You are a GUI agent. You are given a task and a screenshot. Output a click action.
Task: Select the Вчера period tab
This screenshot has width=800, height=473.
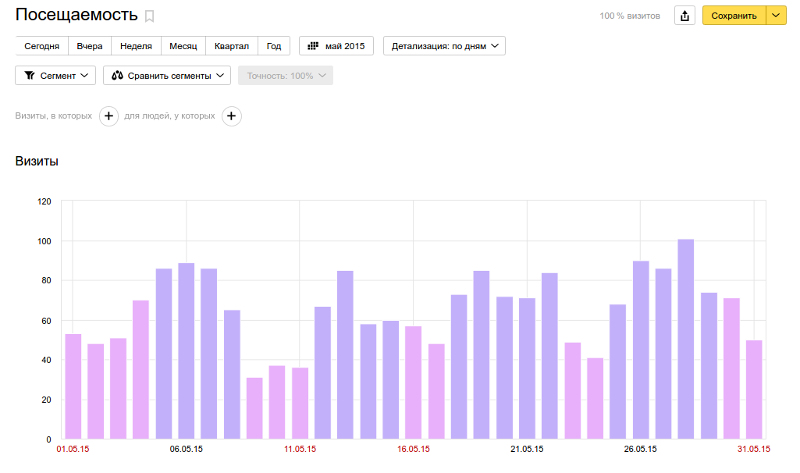click(90, 46)
